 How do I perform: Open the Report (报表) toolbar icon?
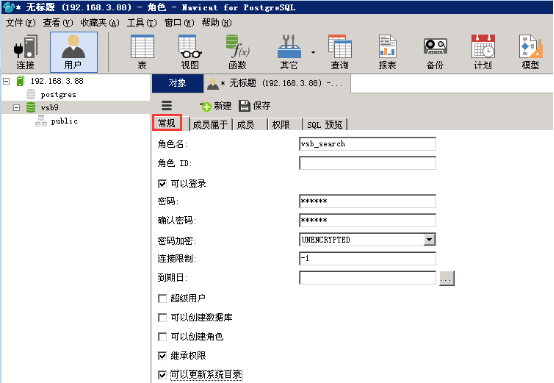[387, 52]
